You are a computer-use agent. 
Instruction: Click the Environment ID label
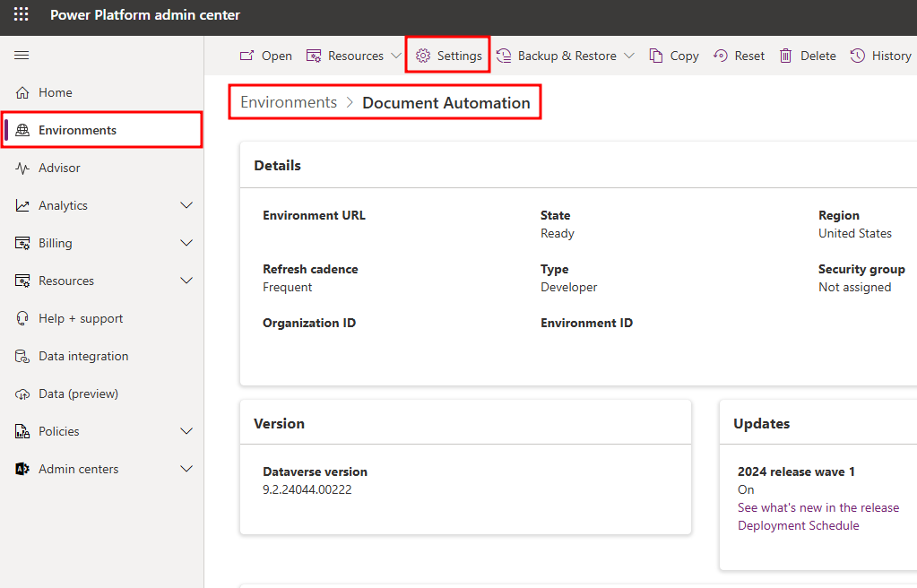pyautogui.click(x=586, y=323)
